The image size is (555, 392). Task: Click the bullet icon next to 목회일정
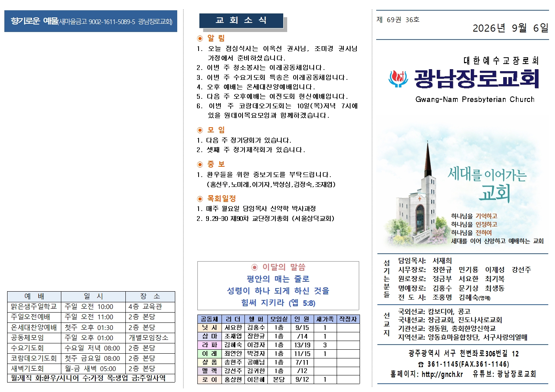pyautogui.click(x=200, y=199)
